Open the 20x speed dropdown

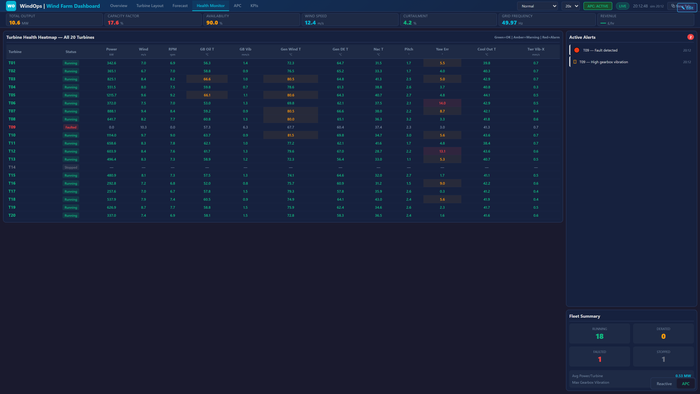click(x=571, y=6)
